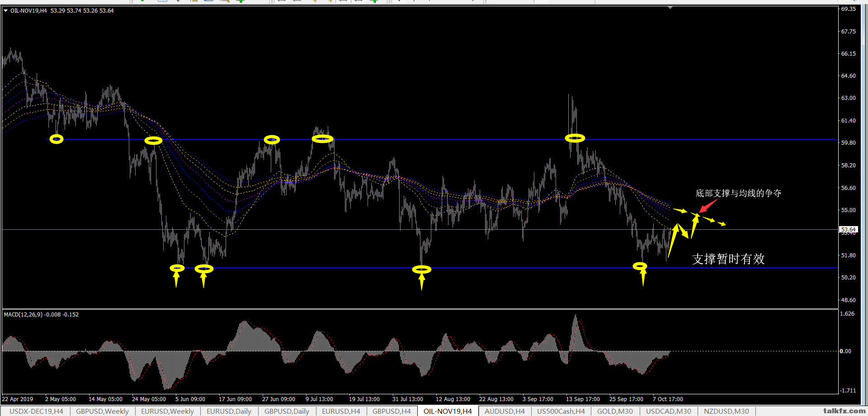Click the 69.35 price axis value
The height and width of the screenshot is (416, 868).
[x=848, y=9]
